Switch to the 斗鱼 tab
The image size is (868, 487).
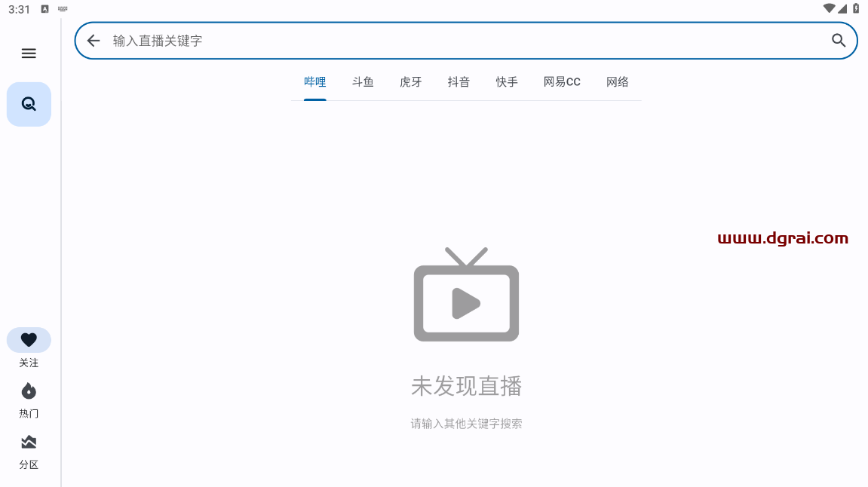[x=363, y=82]
